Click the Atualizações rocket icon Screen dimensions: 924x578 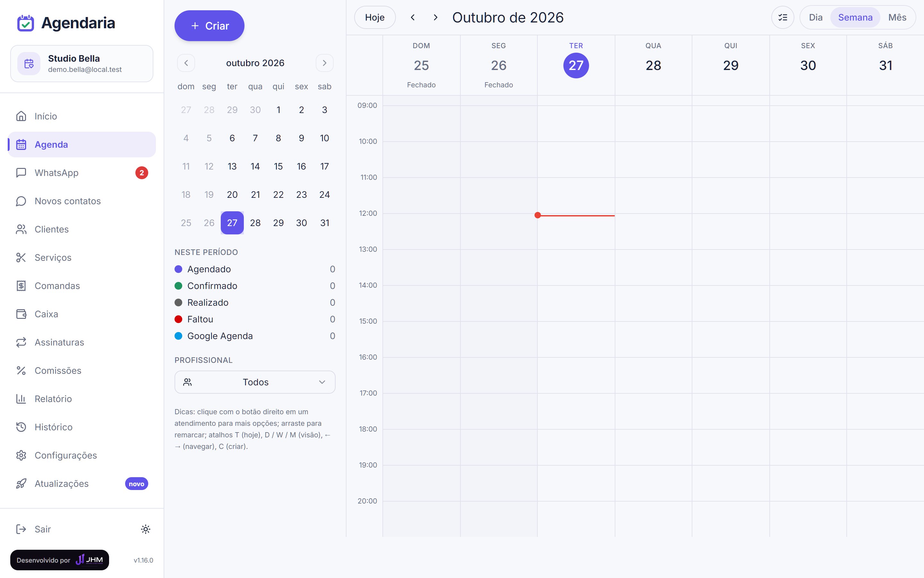21,484
